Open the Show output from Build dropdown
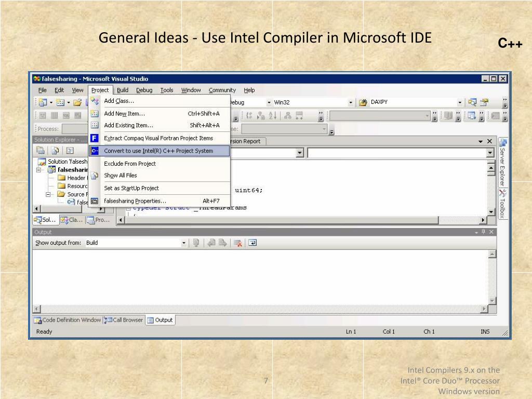Image resolution: width=532 pixels, height=399 pixels. point(183,243)
